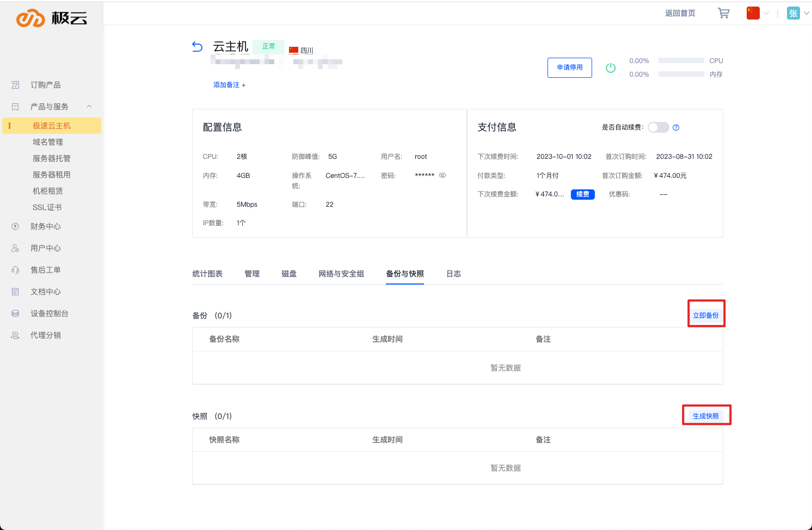Click the back arrow beside 云主机
Image resolution: width=812 pixels, height=530 pixels.
click(198, 47)
